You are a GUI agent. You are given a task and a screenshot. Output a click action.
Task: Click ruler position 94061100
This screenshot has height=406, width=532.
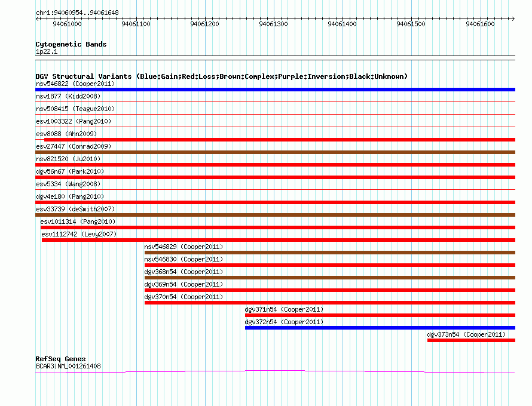[x=136, y=24]
